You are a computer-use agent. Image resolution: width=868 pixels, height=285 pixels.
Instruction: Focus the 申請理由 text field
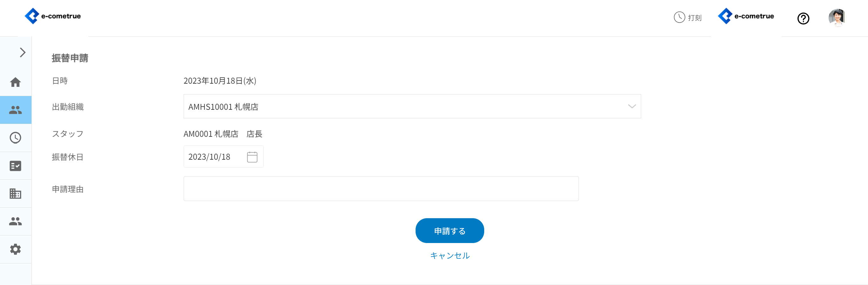pyautogui.click(x=381, y=189)
